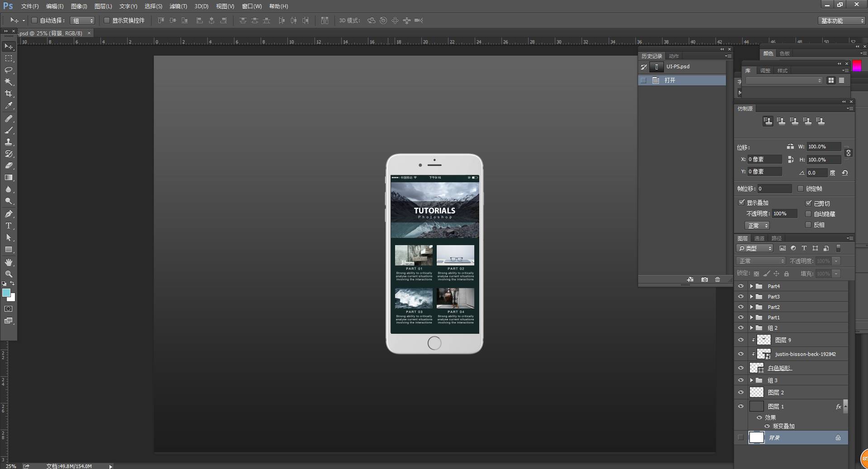This screenshot has height=469, width=868.
Task: Switch to the 通道 tab
Action: (x=759, y=238)
